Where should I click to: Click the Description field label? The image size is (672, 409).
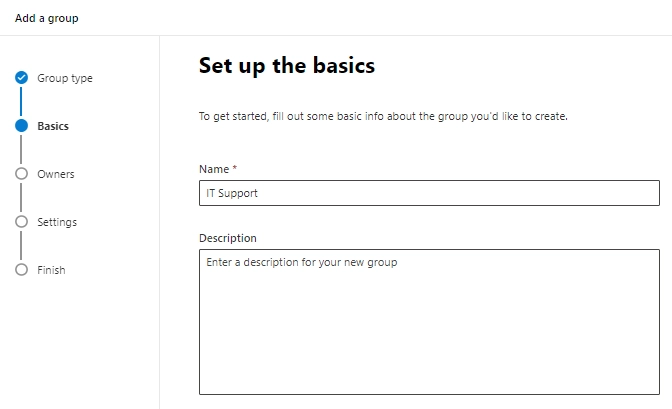(228, 238)
